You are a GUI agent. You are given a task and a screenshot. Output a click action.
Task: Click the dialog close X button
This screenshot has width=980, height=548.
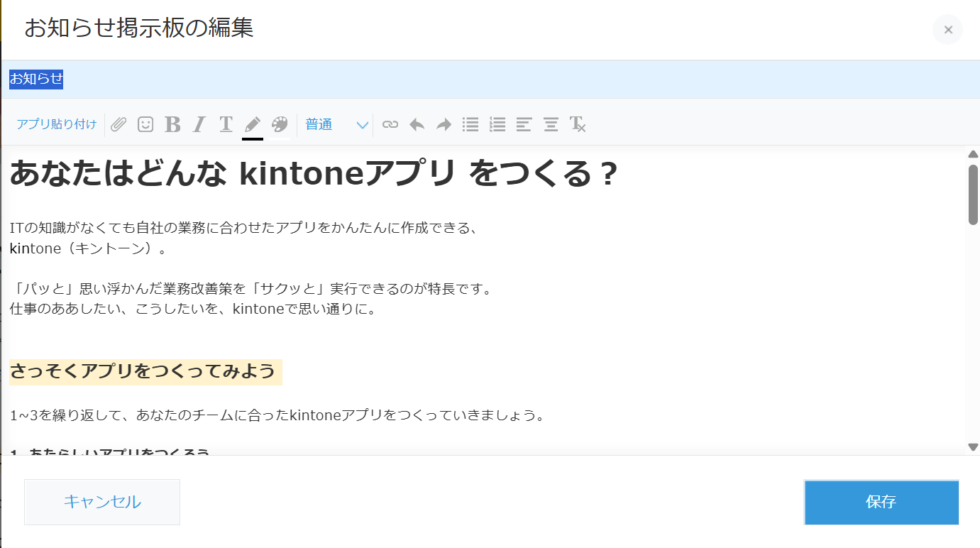(948, 30)
